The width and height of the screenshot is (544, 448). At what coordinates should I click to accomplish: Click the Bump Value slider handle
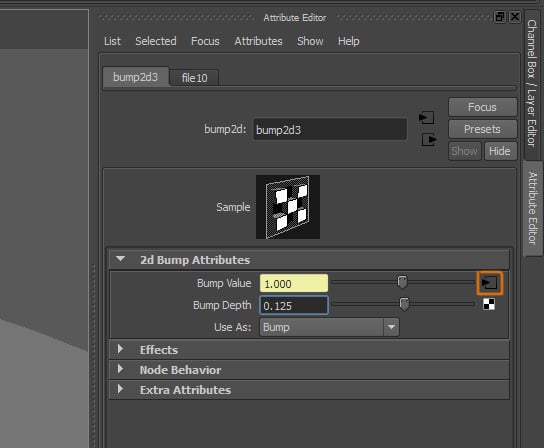402,282
